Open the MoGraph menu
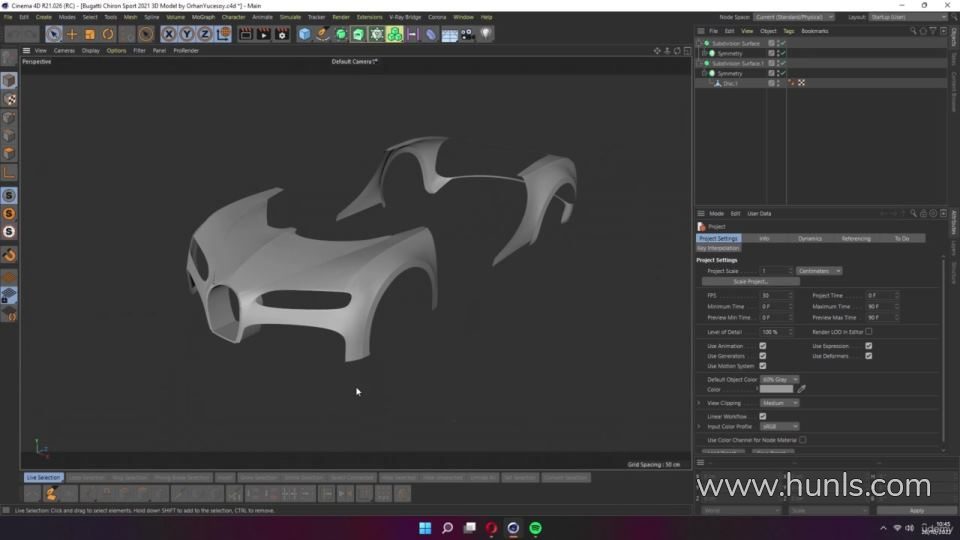Screen dimensions: 960x540 point(203,17)
